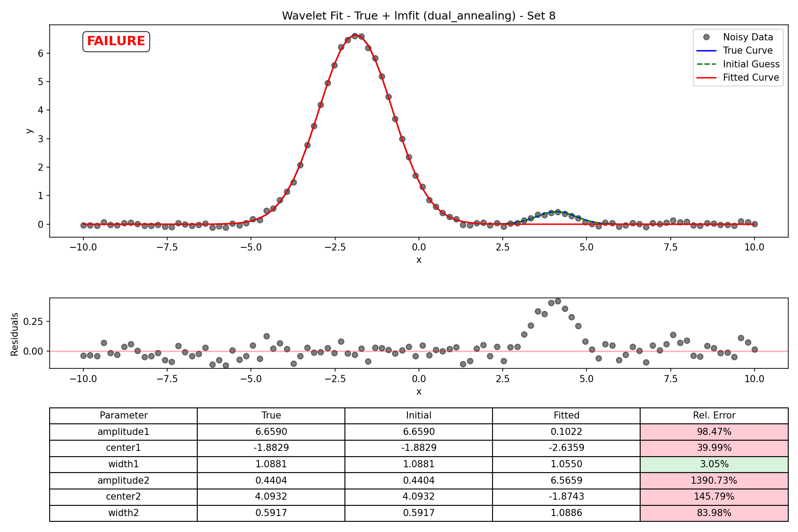The image size is (798, 532).
Task: Click the 'center1' row label
Action: point(124,448)
